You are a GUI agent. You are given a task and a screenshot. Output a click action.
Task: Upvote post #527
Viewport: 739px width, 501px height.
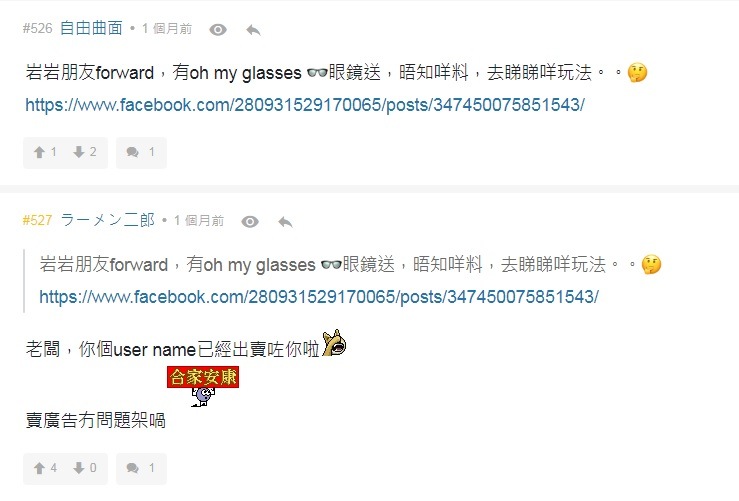tap(45, 468)
